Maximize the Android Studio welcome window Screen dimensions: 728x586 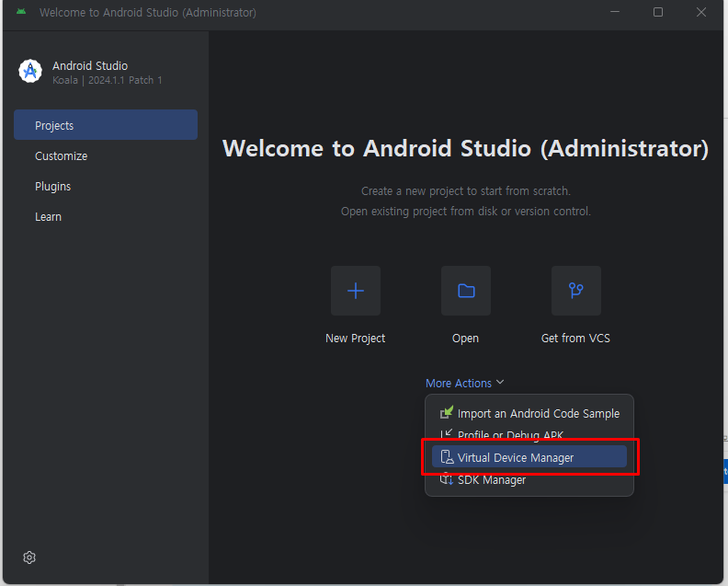click(x=658, y=12)
